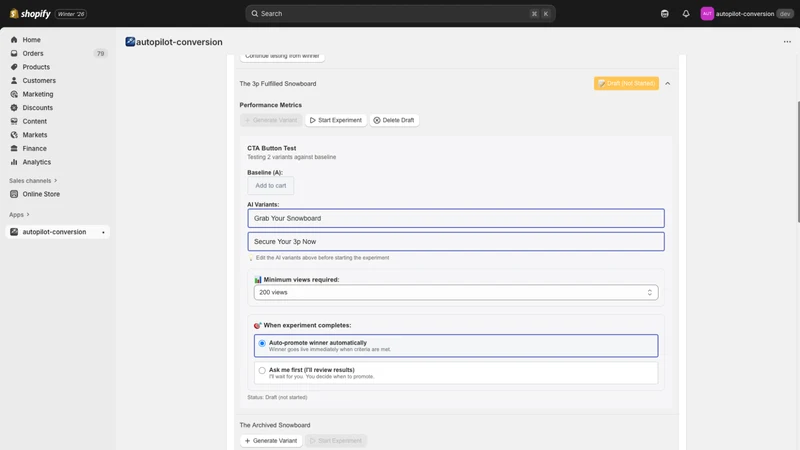Click the pin dot next to autopilot-conversion

click(103, 232)
